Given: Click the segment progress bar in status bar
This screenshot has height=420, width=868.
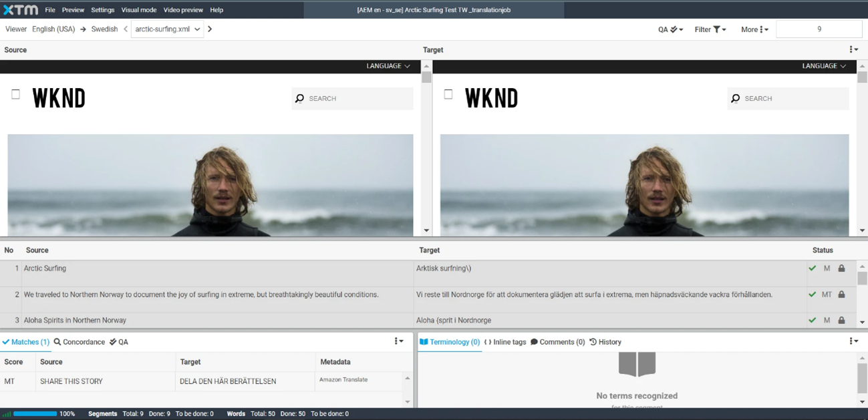Looking at the screenshot, I should (35, 414).
